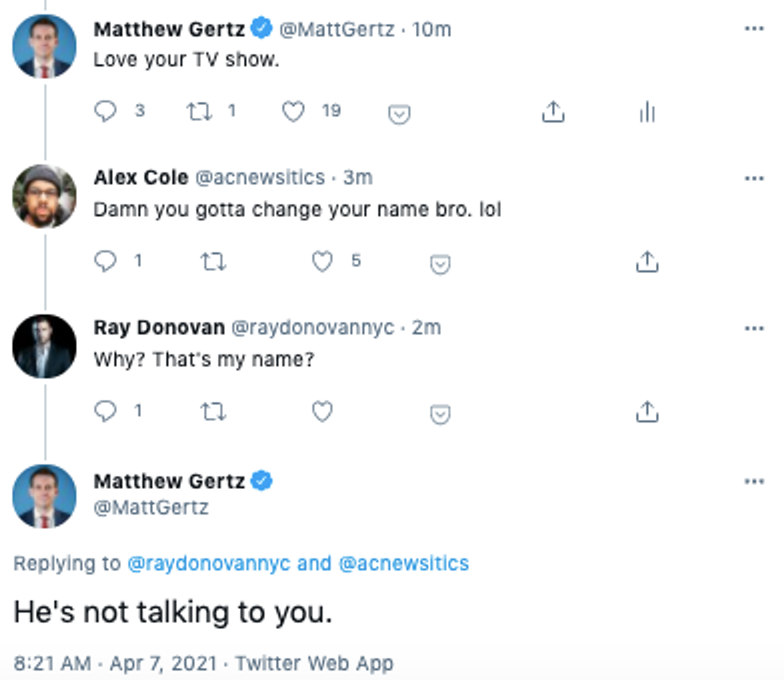Like Ray Donovan's 'That's my name' tweet
This screenshot has height=680, width=784.
pos(322,412)
